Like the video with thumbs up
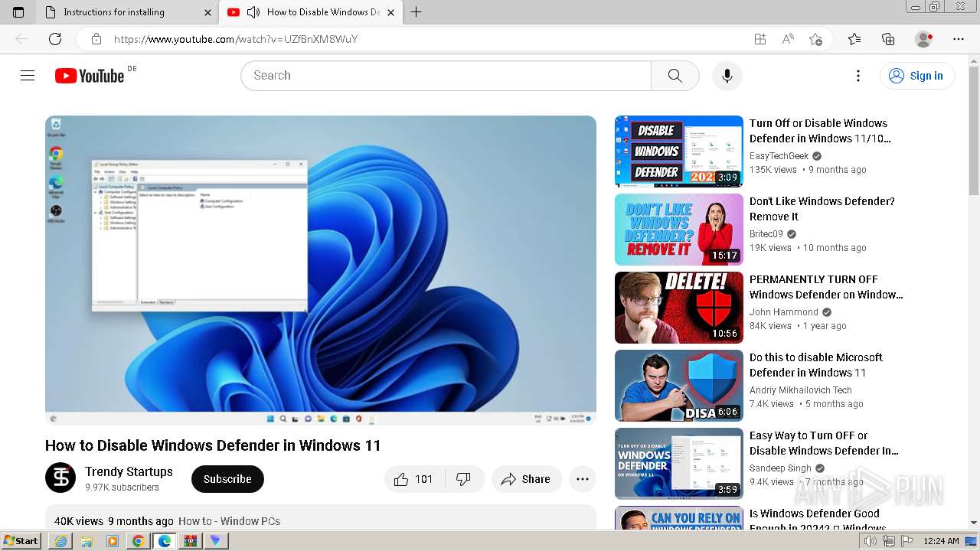 pos(413,479)
